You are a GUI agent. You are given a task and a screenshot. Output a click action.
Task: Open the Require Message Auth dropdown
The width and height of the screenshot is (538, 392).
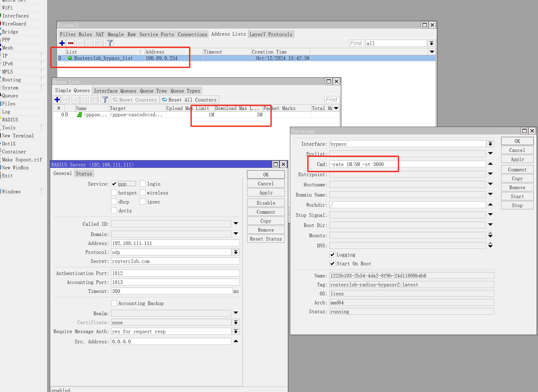[x=236, y=331]
